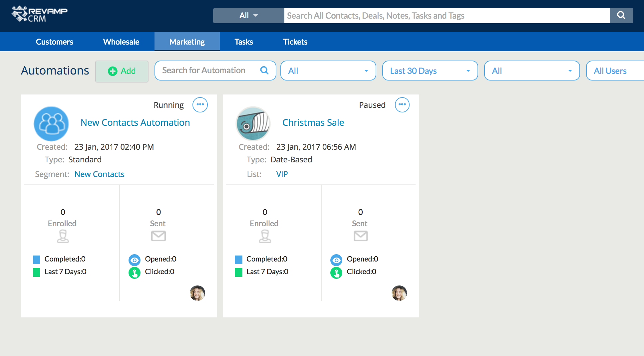
Task: Click green Last 7 Days swatch in New Contacts card
Action: pos(37,272)
